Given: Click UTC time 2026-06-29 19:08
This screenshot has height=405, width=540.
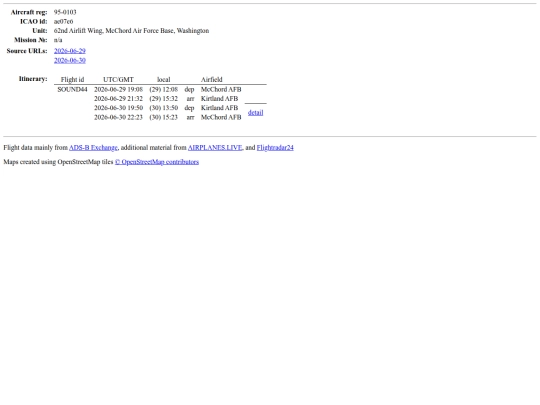Looking at the screenshot, I should pyautogui.click(x=118, y=90).
